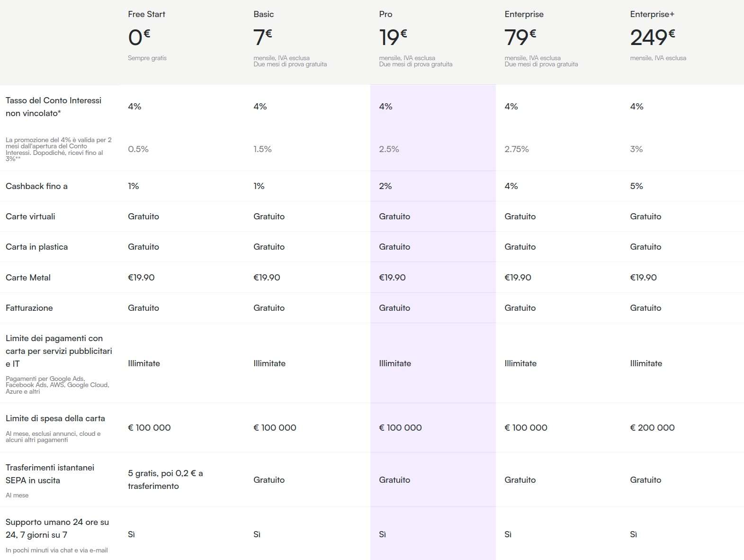744x560 pixels.
Task: Click the '5 gratis, poi 0,2 €' transfer cell
Action: tap(165, 479)
